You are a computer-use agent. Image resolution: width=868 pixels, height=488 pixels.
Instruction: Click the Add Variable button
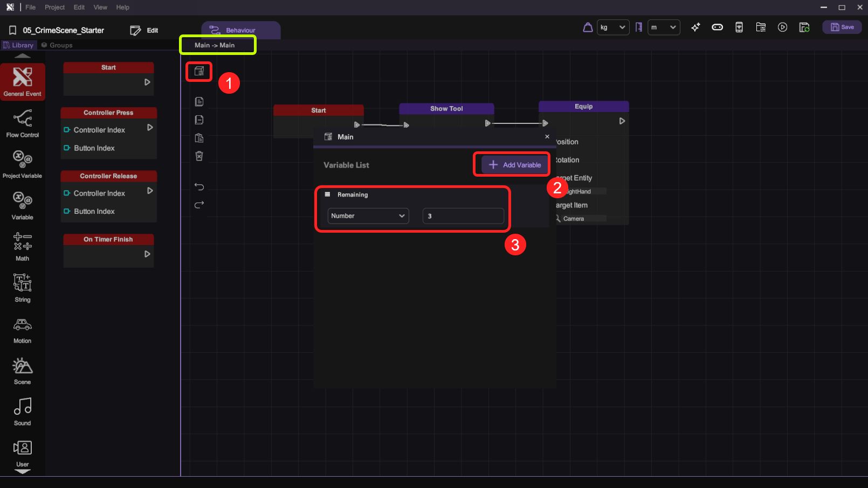[514, 165]
